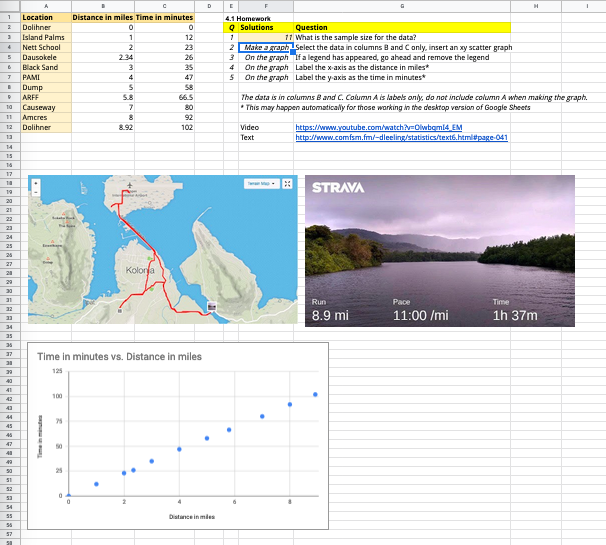The width and height of the screenshot is (606, 545).
Task: Click the map fullscreen expand icon
Action: pos(287,184)
